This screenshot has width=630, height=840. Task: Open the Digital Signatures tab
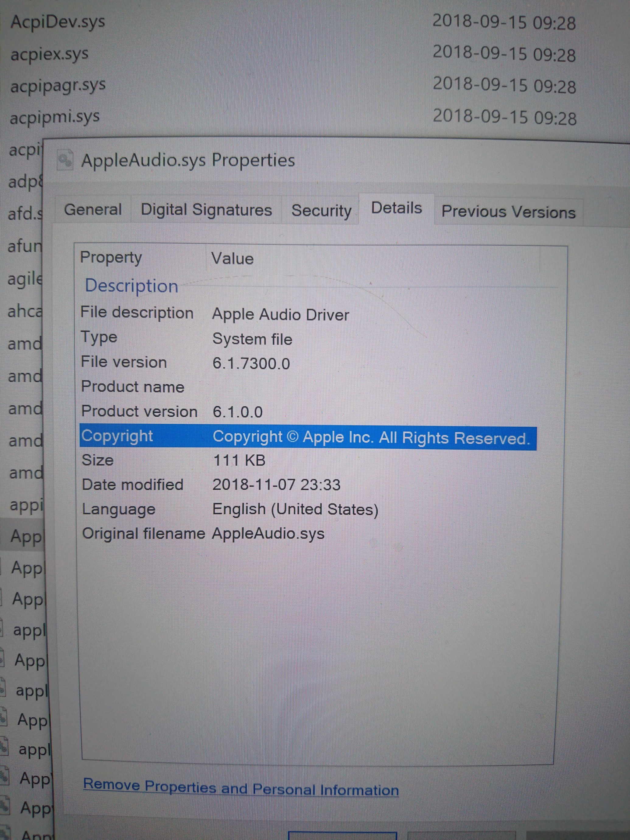click(206, 210)
